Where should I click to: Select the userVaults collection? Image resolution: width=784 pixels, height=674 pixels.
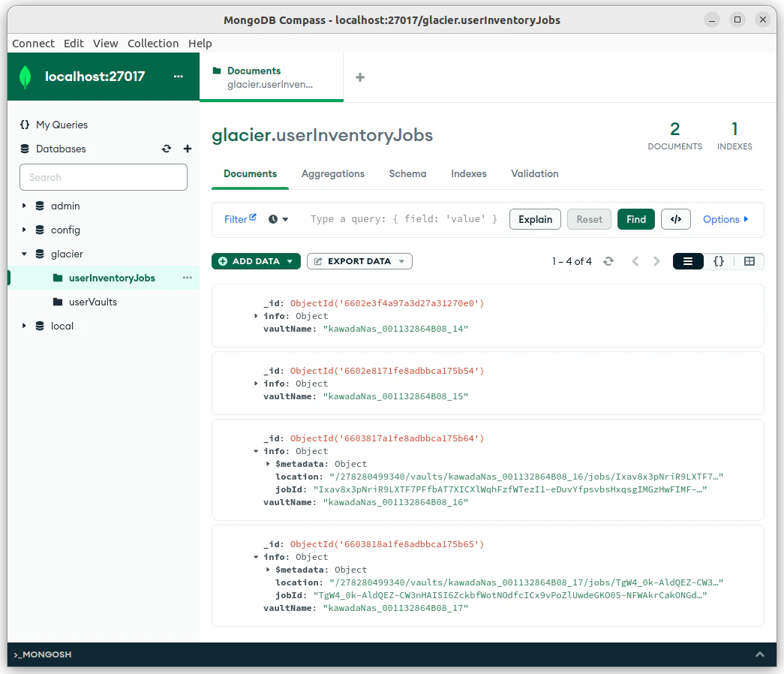(93, 302)
